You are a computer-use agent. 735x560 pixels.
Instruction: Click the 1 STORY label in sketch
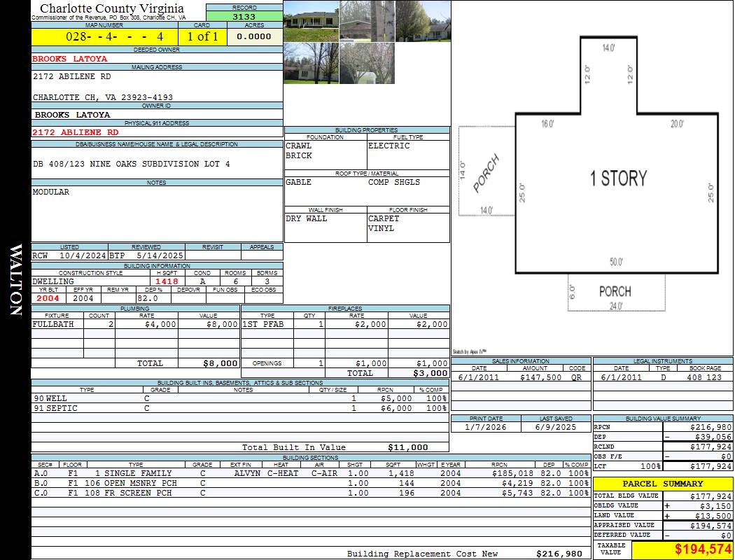619,178
